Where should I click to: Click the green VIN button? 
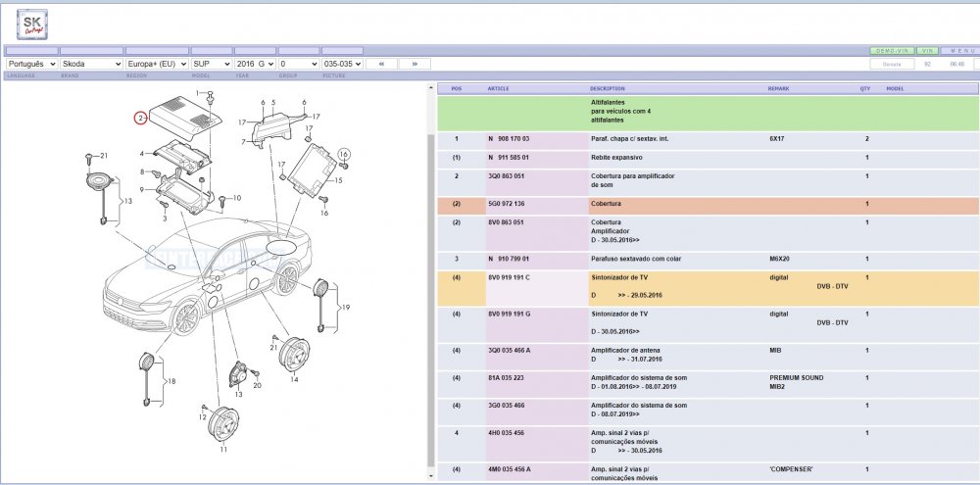(x=927, y=51)
